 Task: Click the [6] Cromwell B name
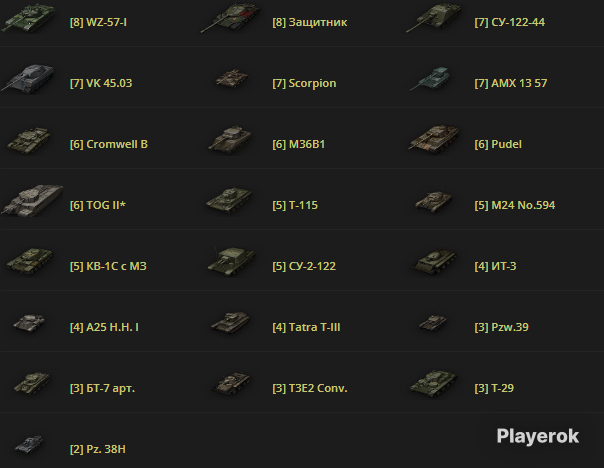tap(109, 144)
